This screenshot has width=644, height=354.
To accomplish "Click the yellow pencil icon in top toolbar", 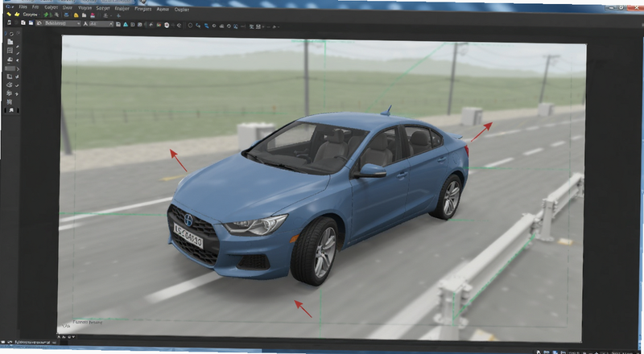I will tap(9, 14).
